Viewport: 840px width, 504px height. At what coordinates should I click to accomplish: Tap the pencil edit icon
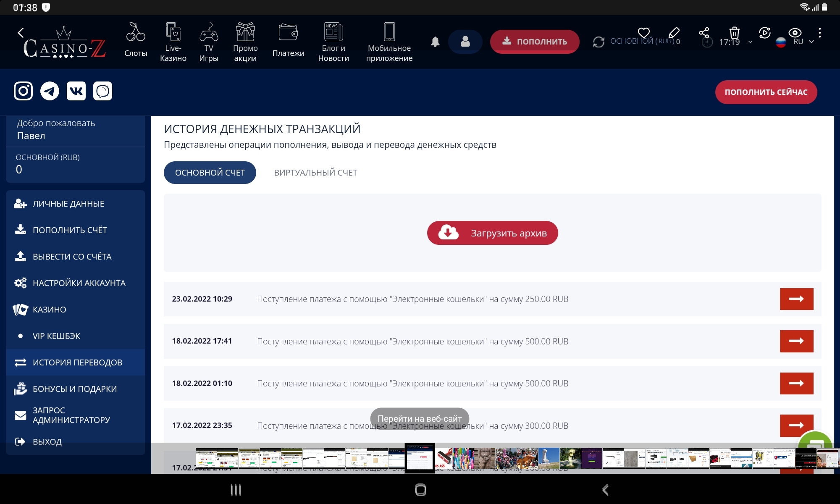[674, 33]
